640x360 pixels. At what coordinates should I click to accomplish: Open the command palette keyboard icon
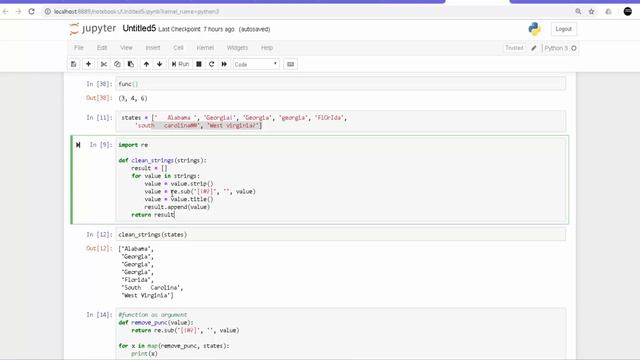click(290, 64)
